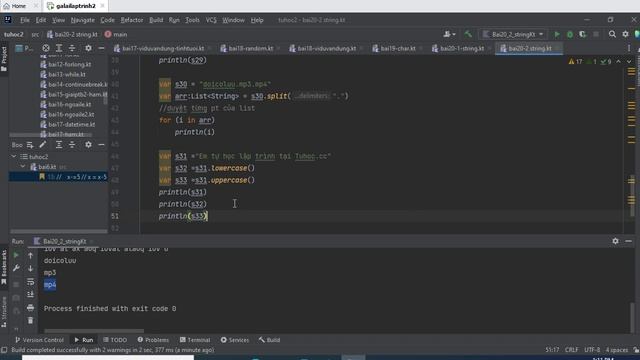
Task: Click the 17 warnings inspection indicator
Action: coord(576,62)
